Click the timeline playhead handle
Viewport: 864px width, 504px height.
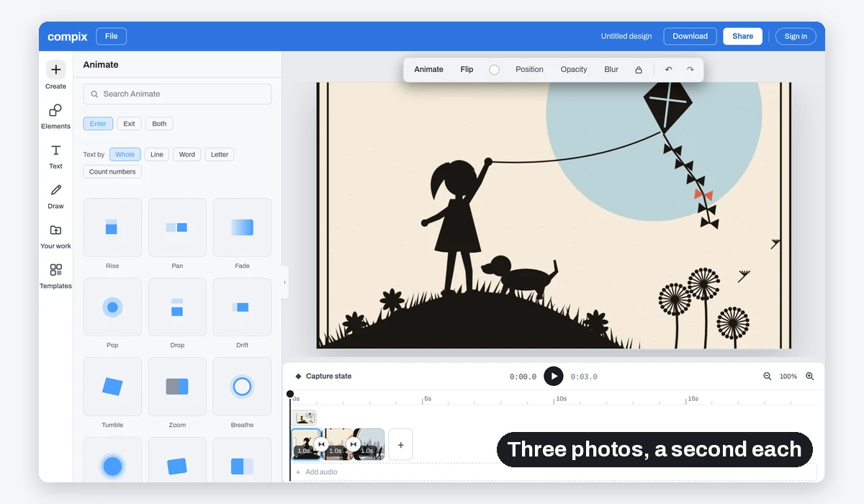290,394
